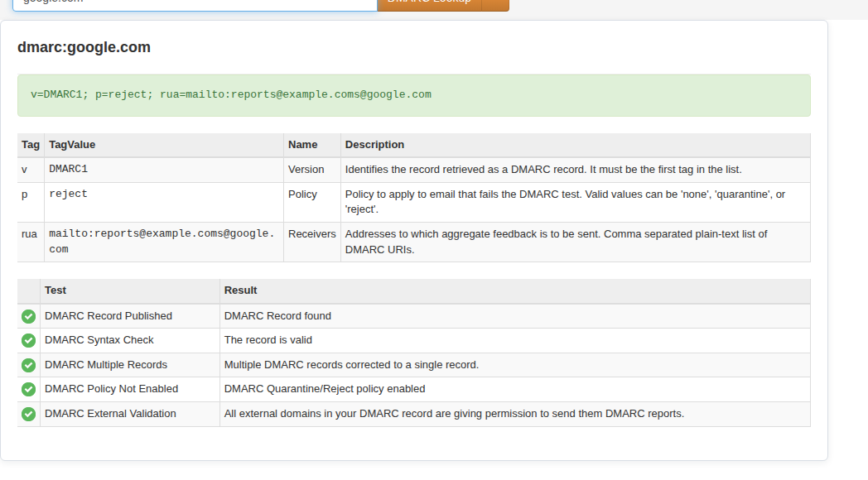This screenshot has height=480, width=868.
Task: Click the Test column header
Action: 129,290
